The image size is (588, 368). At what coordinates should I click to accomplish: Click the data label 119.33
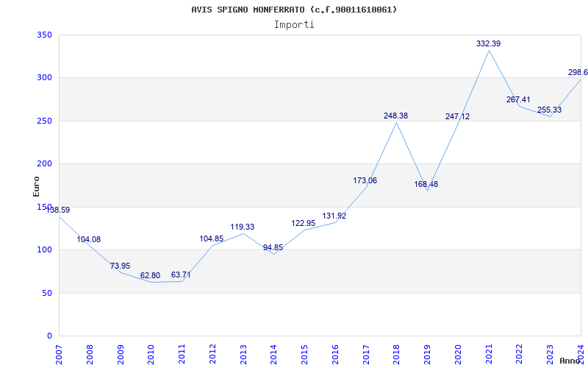tap(243, 227)
